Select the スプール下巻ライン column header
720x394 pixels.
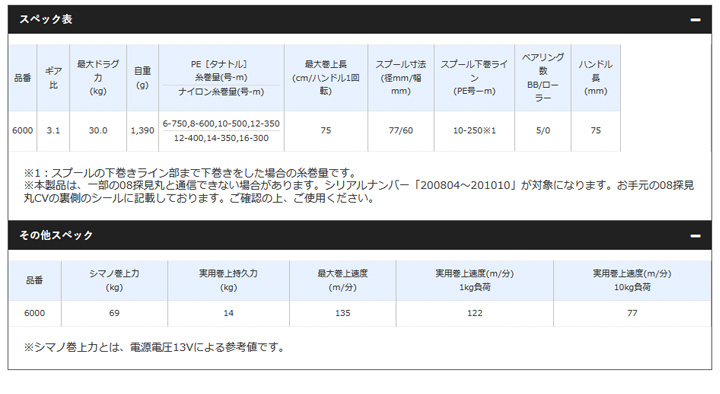click(474, 78)
